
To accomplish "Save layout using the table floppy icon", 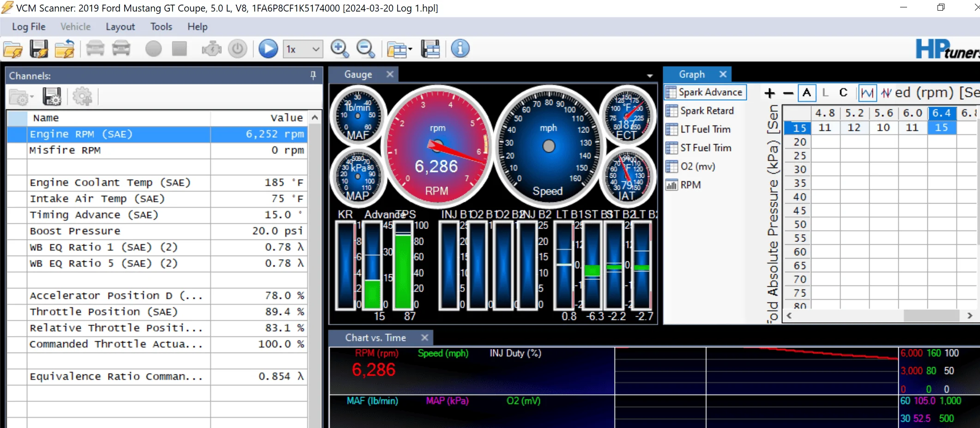I will (430, 49).
